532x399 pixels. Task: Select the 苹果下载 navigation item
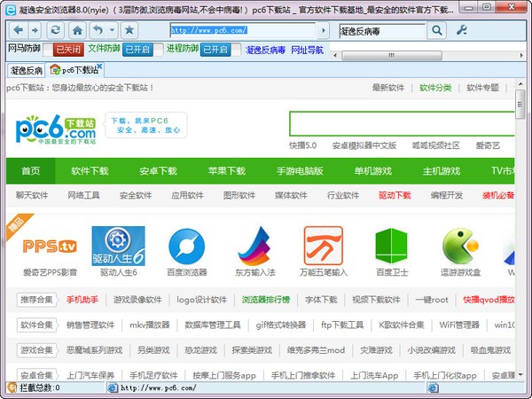(227, 171)
